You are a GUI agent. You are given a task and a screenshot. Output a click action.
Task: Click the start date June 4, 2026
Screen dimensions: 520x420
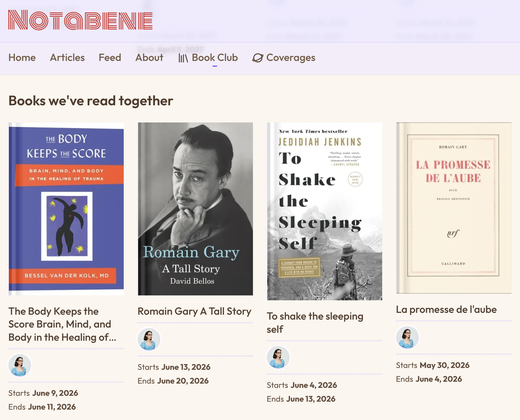[x=314, y=385]
